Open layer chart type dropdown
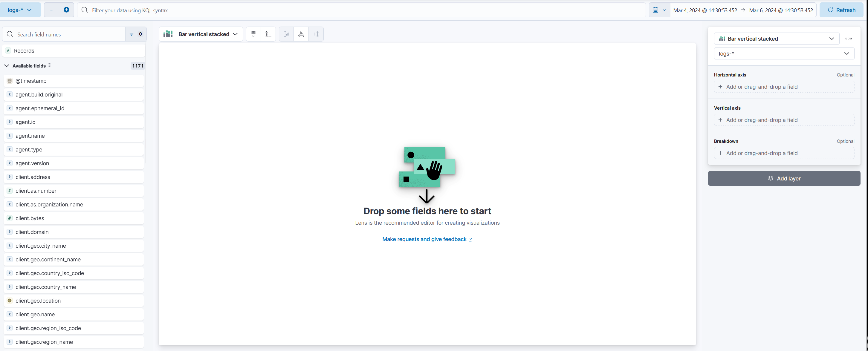 (776, 39)
